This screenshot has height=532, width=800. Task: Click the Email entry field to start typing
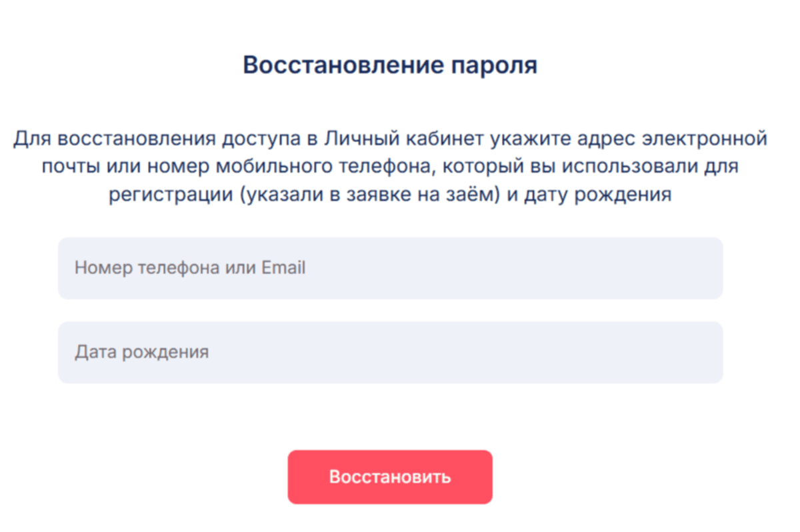click(x=391, y=267)
